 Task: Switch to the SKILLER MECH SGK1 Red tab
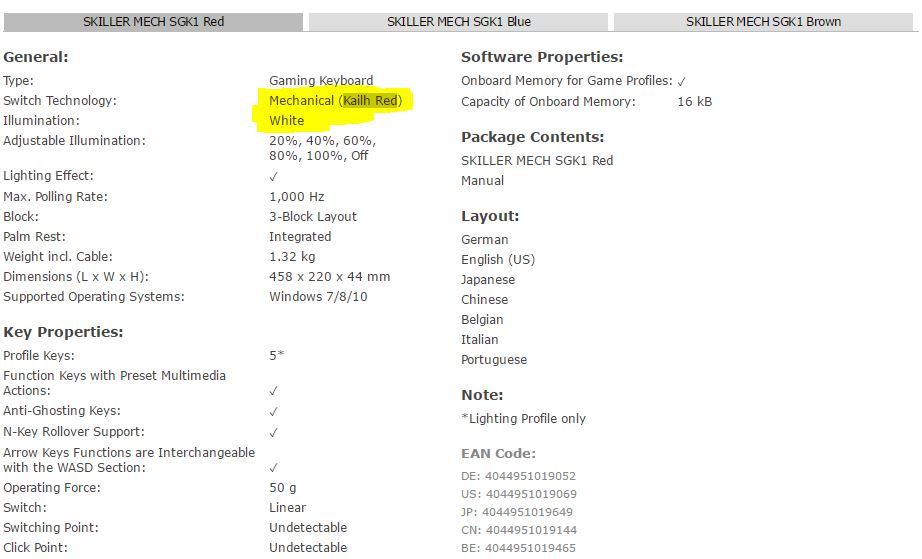click(x=153, y=22)
